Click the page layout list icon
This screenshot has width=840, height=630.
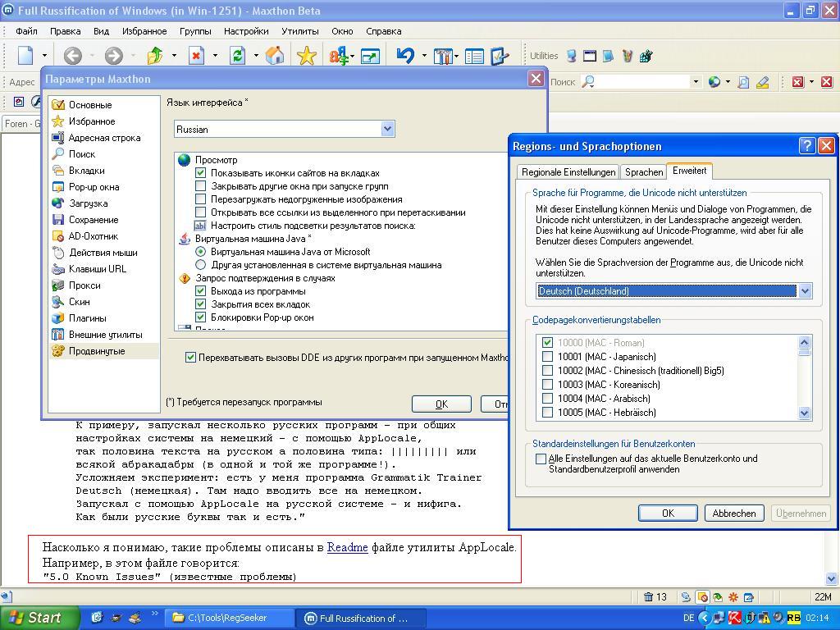[474, 56]
